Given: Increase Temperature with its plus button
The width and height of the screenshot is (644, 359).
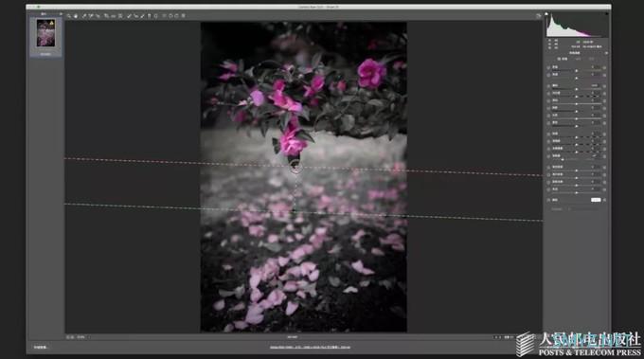Looking at the screenshot, I should point(604,67).
